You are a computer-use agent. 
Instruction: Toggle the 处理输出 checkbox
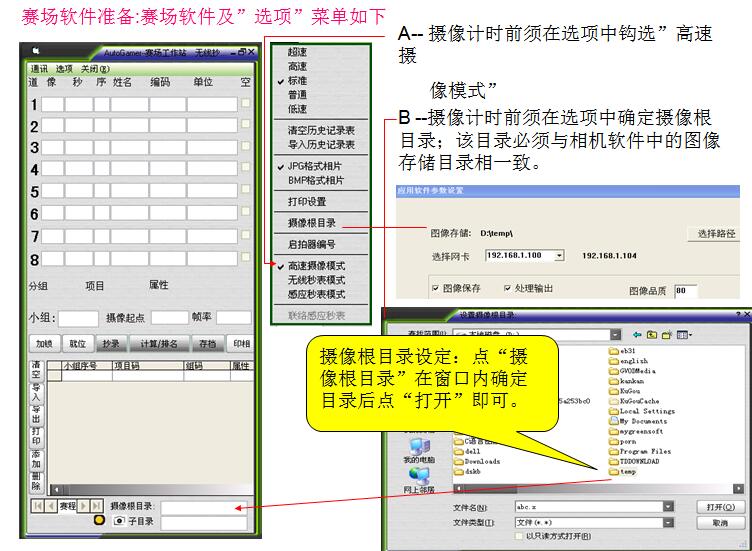507,288
